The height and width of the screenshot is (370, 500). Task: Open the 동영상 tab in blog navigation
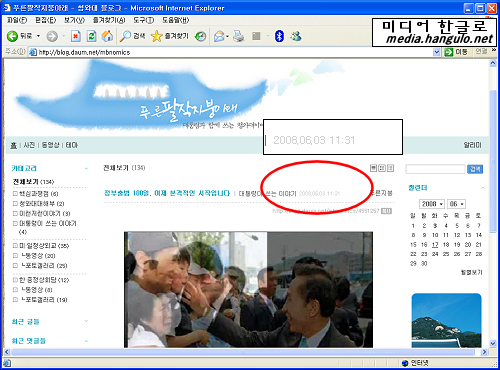pyautogui.click(x=50, y=145)
